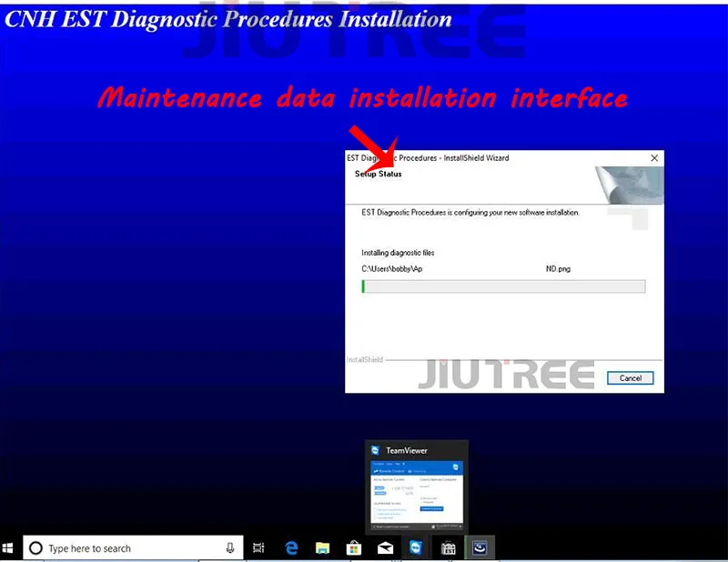Open the Mail app from the taskbar
728x562 pixels.
[x=385, y=548]
